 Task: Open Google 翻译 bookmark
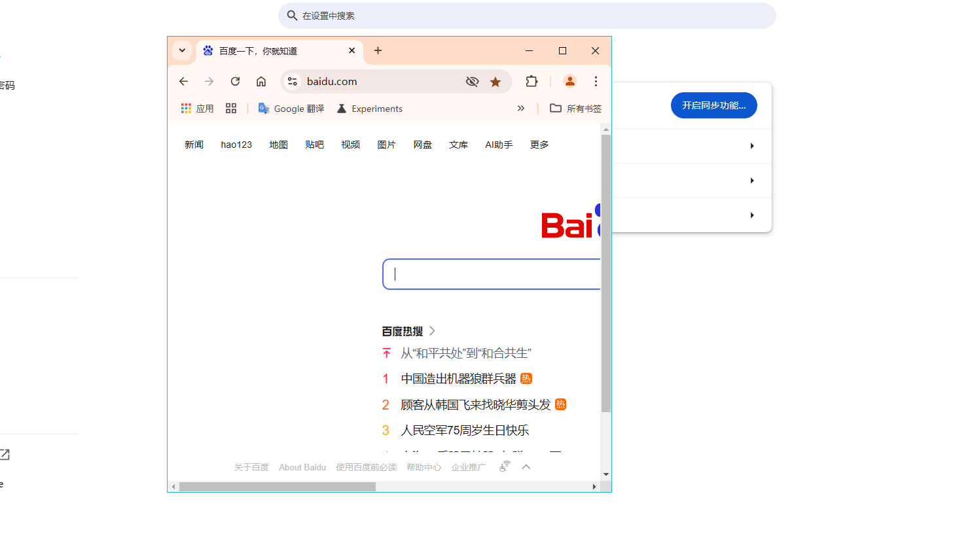click(x=291, y=109)
